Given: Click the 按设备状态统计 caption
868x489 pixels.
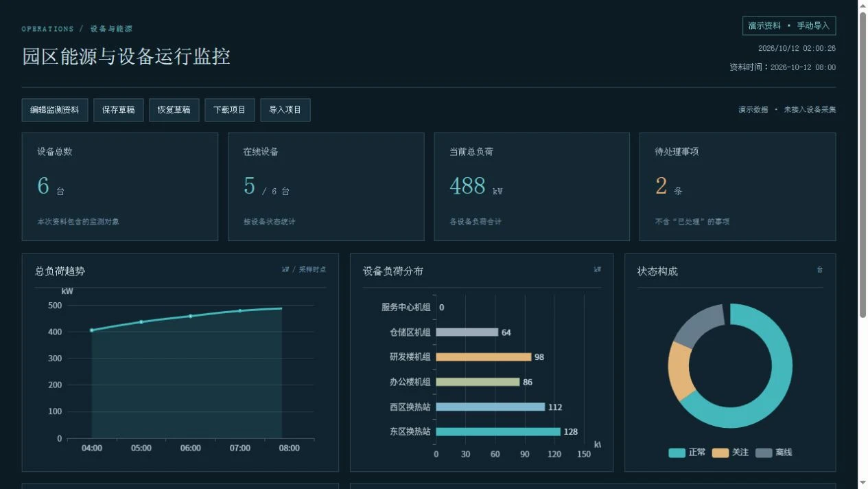Looking at the screenshot, I should pyautogui.click(x=269, y=222).
